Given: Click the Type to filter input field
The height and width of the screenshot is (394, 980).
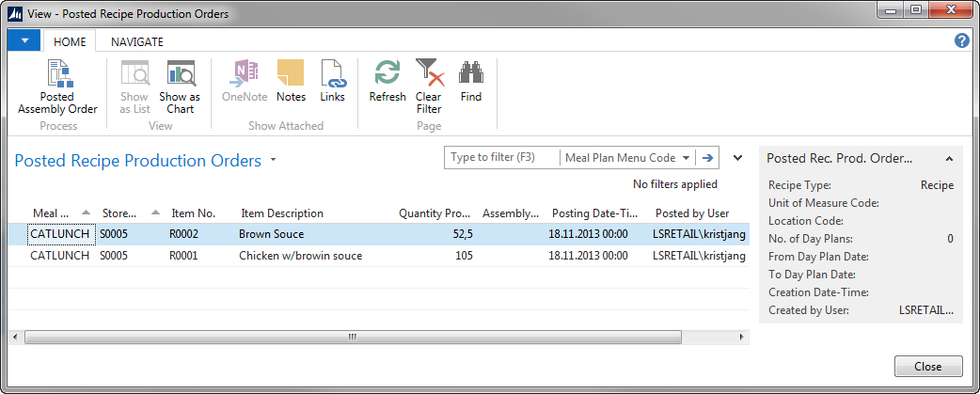Looking at the screenshot, I should (502, 158).
